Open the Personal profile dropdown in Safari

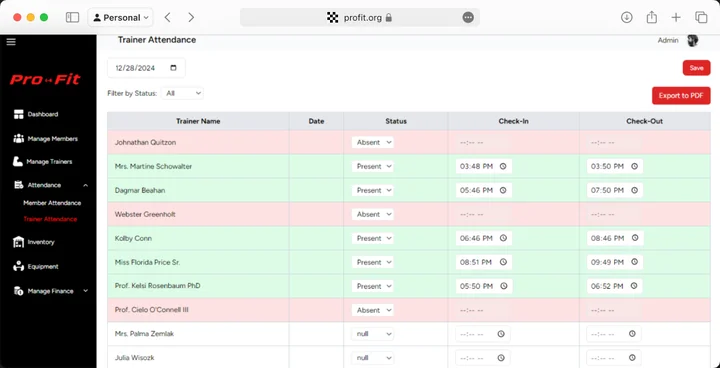tap(120, 17)
